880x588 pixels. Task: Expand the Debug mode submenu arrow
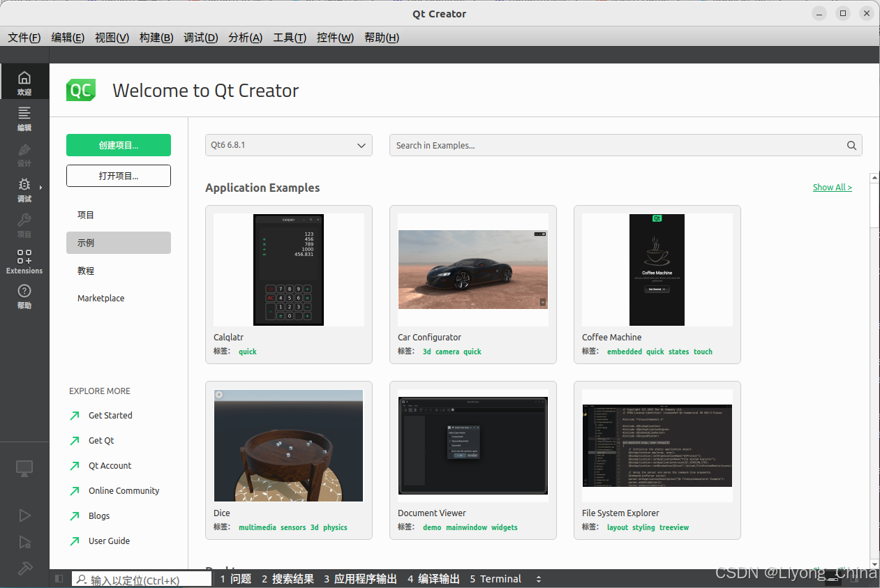41,187
